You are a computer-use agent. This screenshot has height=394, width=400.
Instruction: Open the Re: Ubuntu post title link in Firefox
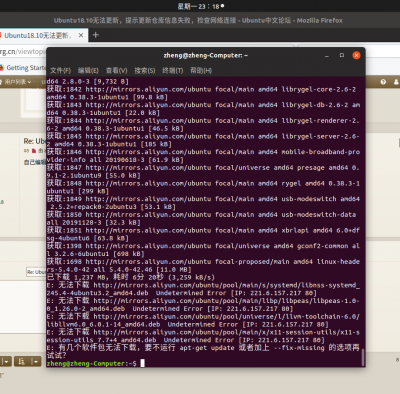point(34,141)
